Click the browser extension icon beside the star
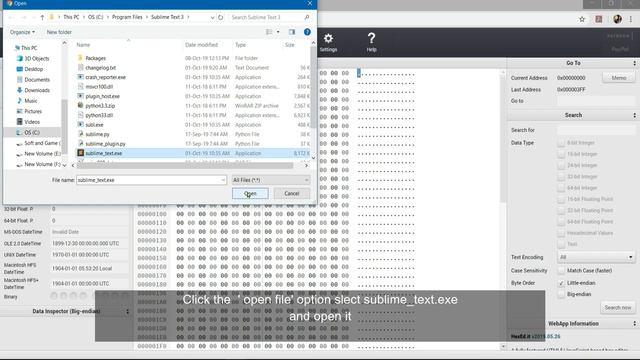Viewport: 640px width, 360px height. (599, 19)
